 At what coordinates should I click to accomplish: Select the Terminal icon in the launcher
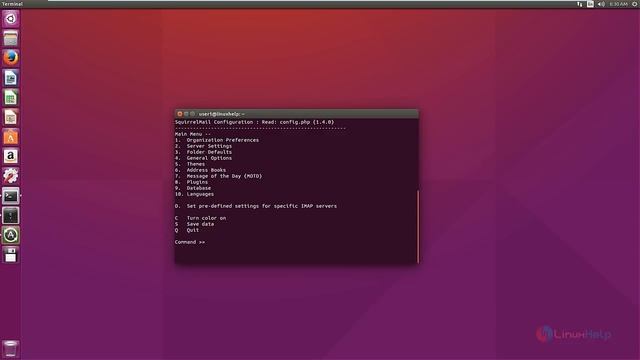point(11,196)
